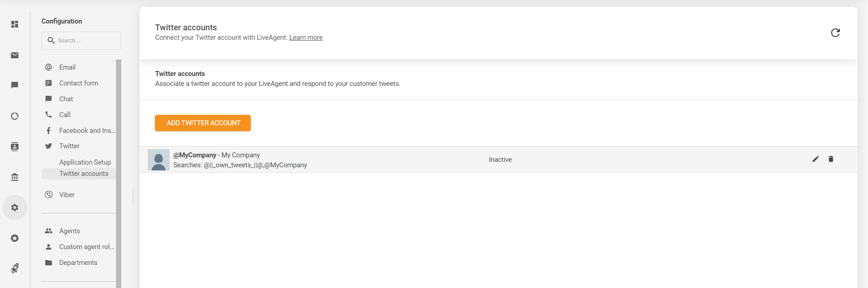Open the knowledge base building icon

(x=15, y=177)
